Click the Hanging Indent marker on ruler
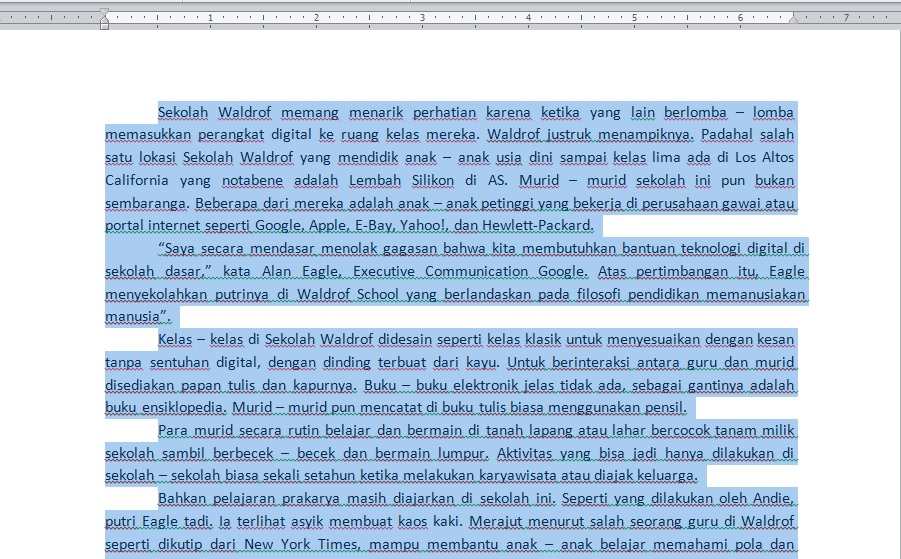Image resolution: width=901 pixels, height=559 pixels. tap(104, 20)
